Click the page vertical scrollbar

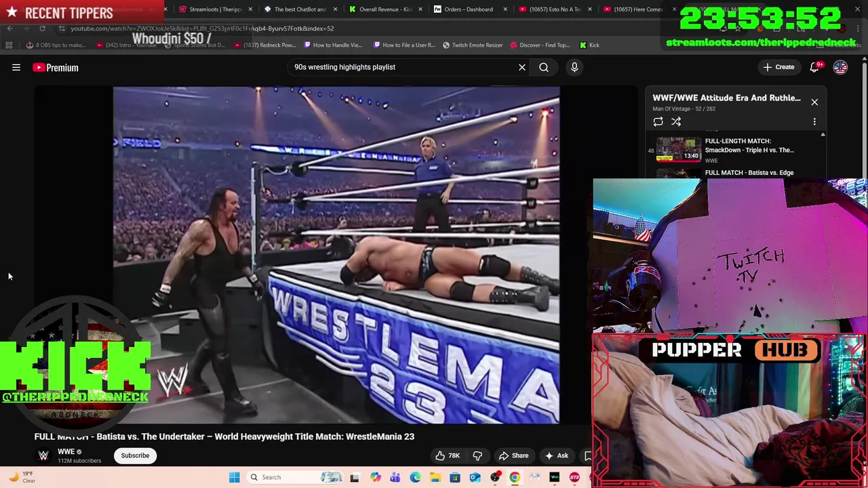[864, 122]
